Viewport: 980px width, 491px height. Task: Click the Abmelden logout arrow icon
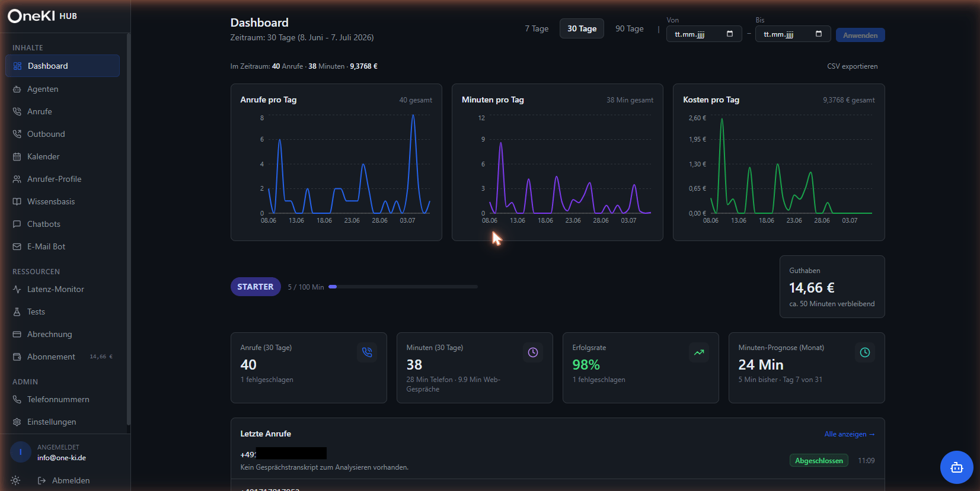[x=42, y=480]
